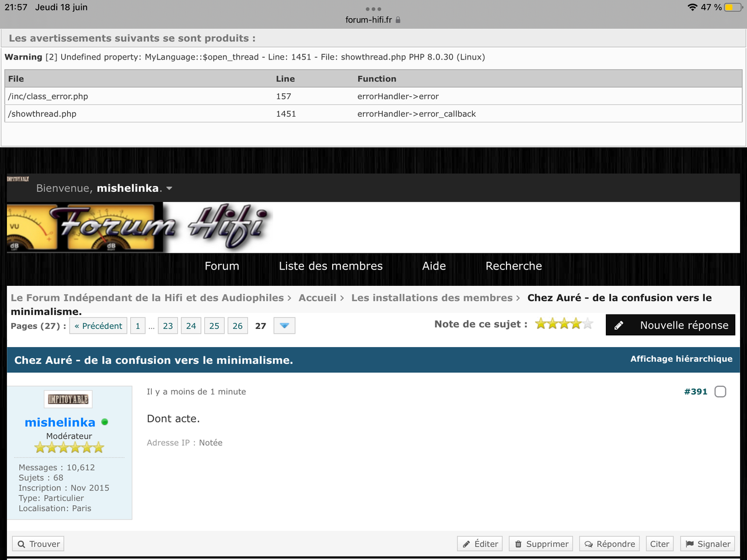This screenshot has height=560, width=747.
Task: Open Les installations des membres breadcrumb
Action: tap(432, 297)
